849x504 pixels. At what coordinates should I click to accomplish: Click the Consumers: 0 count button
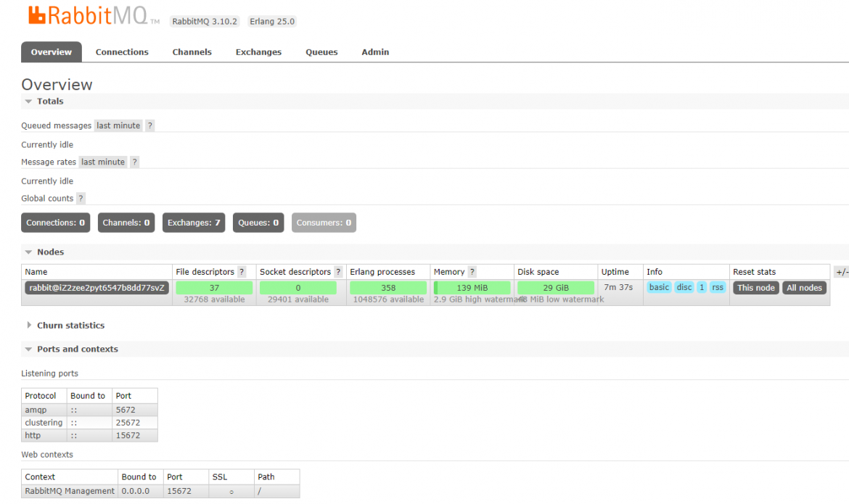pos(324,223)
